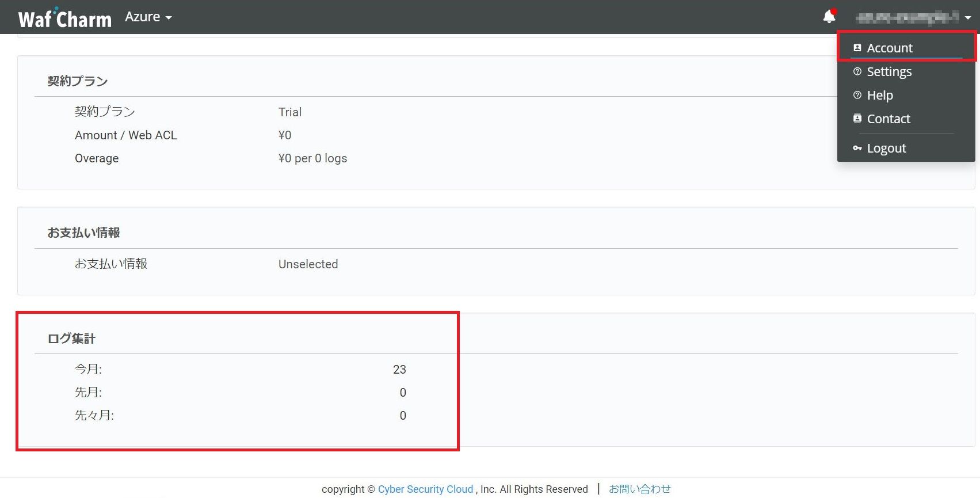Click the Contact menu icon
Image resolution: width=980 pixels, height=498 pixels.
(857, 119)
